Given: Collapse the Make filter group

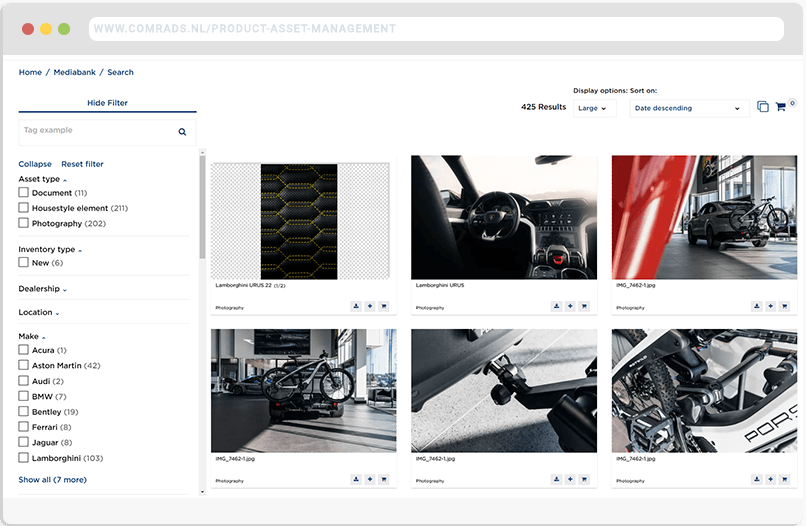Looking at the screenshot, I should click(32, 336).
